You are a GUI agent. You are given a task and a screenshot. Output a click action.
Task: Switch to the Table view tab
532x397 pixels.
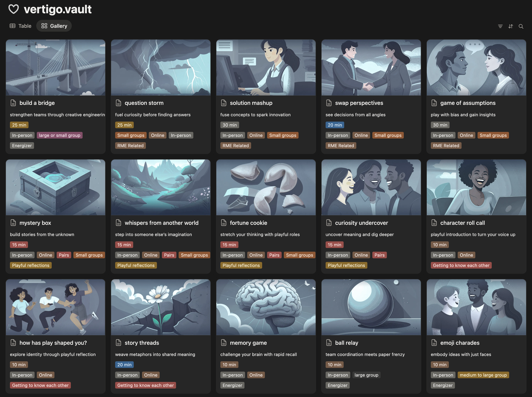[20, 26]
